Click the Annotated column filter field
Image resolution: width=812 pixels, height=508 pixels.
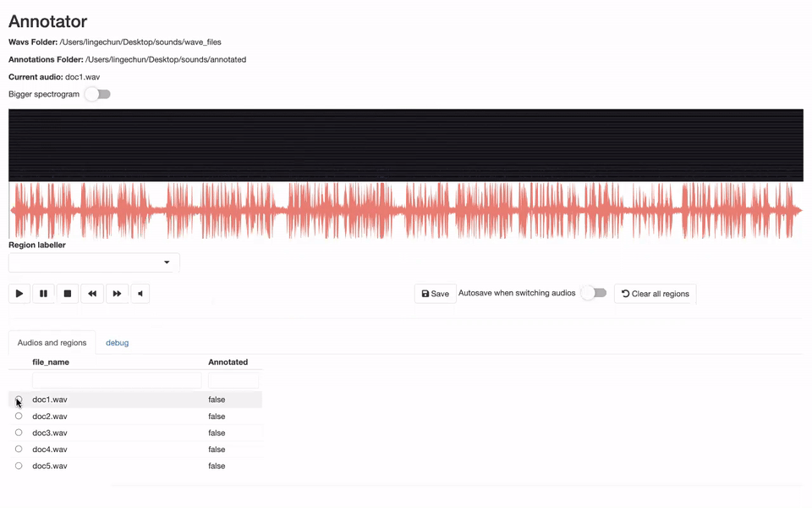233,381
